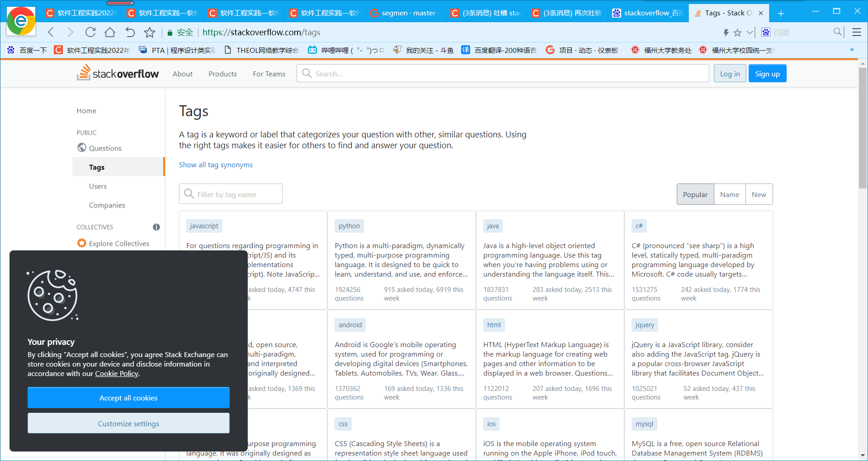Sort tags by New
The width and height of the screenshot is (868, 461).
759,194
